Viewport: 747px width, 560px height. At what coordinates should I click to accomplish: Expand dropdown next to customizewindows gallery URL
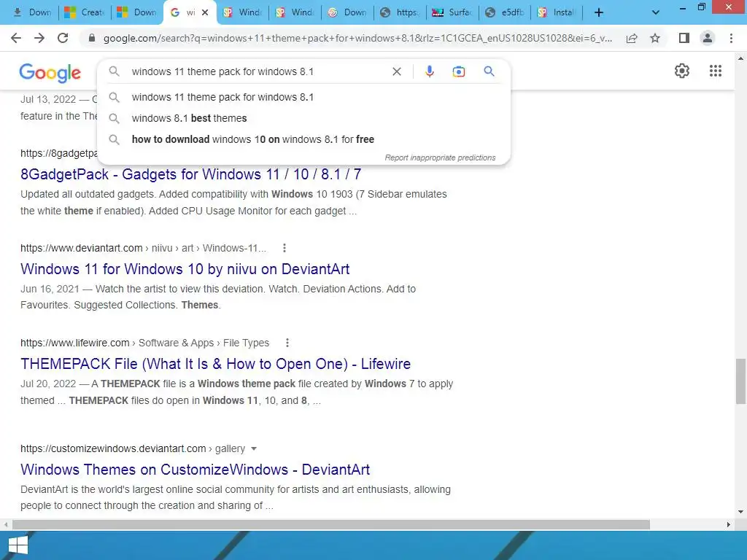pos(254,448)
